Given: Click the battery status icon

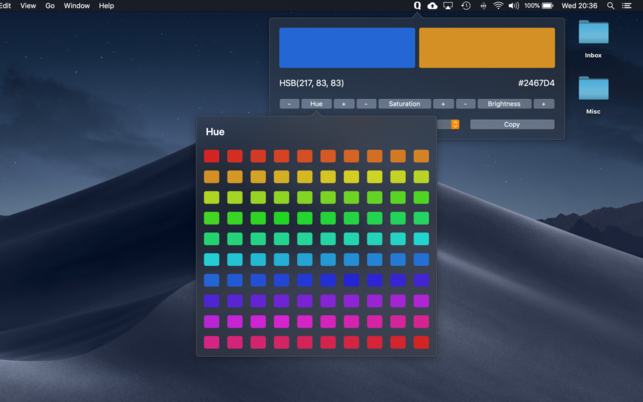Looking at the screenshot, I should point(547,6).
